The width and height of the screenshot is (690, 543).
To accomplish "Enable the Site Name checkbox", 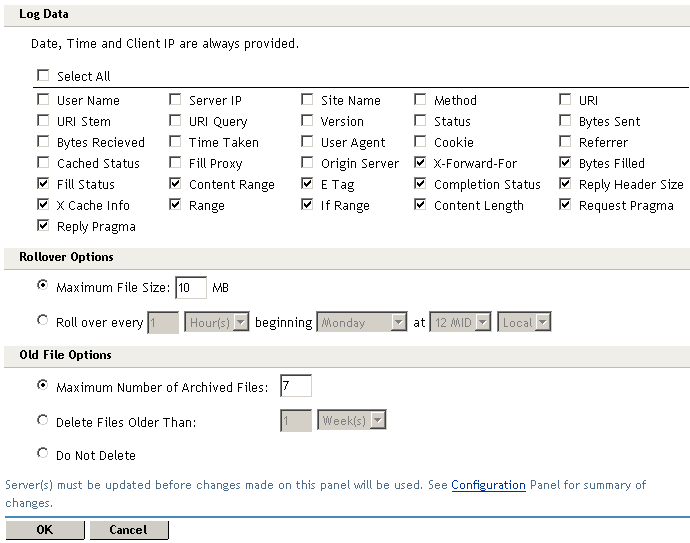I will pos(307,99).
